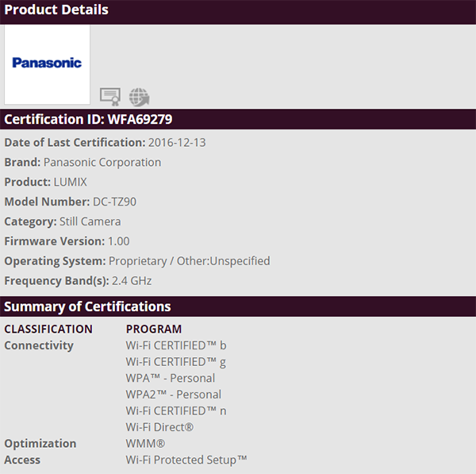This screenshot has height=474, width=476.
Task: Click the Wi-Fi Direct program entry
Action: click(159, 427)
